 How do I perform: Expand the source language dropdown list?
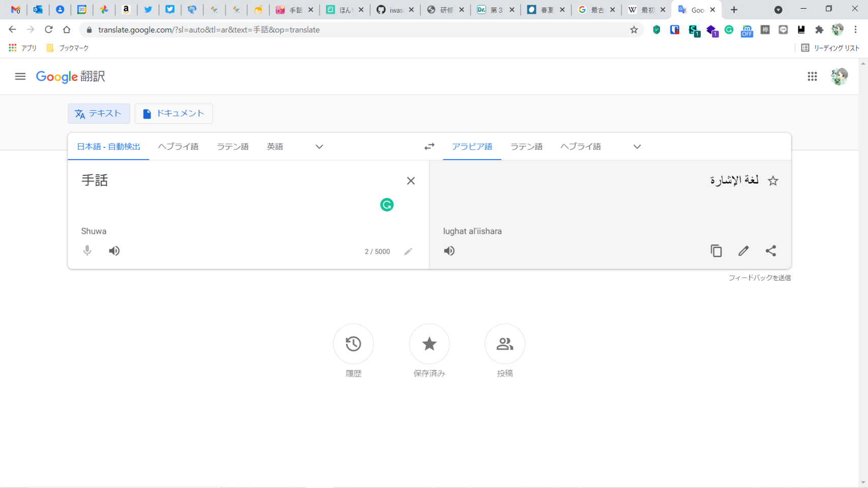click(319, 147)
